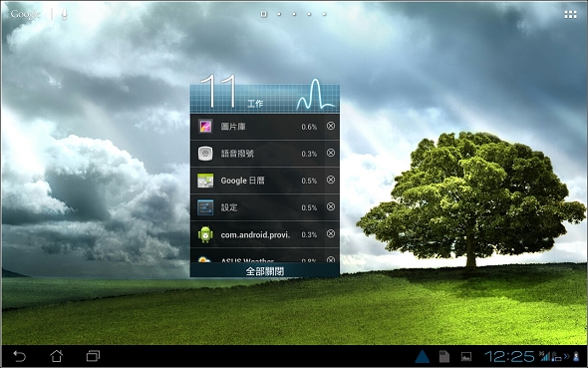Tap the picture notification icon

[x=466, y=356]
